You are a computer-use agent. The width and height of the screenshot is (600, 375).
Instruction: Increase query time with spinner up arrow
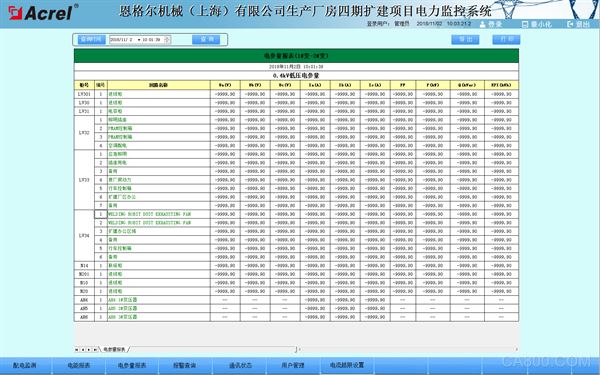[x=167, y=38]
